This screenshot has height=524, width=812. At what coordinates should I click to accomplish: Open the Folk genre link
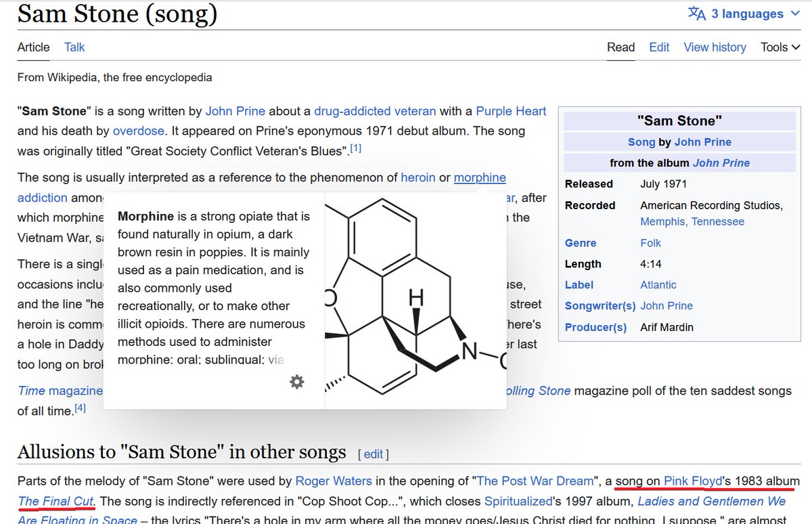click(650, 243)
